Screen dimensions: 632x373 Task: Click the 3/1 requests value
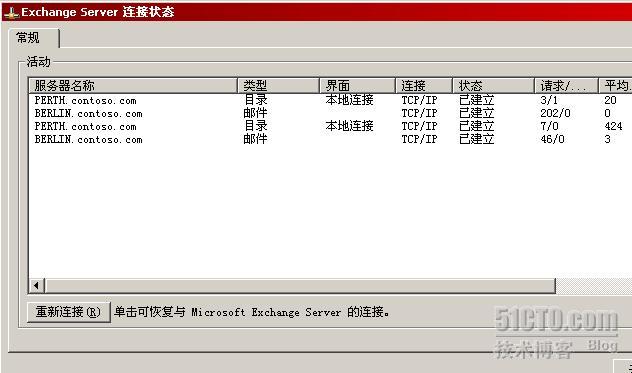coord(549,100)
